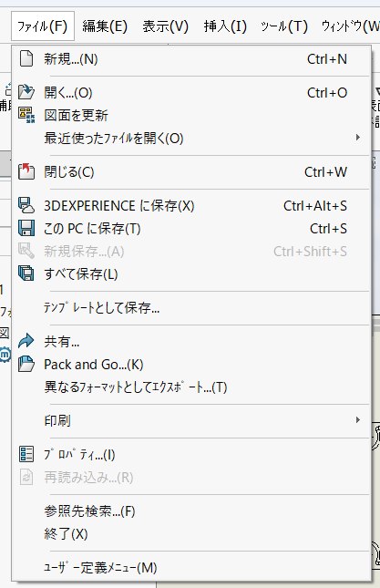Open the 編集(E) menu

click(105, 26)
